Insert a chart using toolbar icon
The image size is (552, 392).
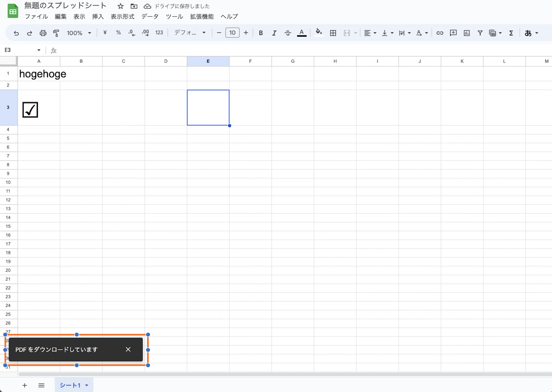point(467,33)
